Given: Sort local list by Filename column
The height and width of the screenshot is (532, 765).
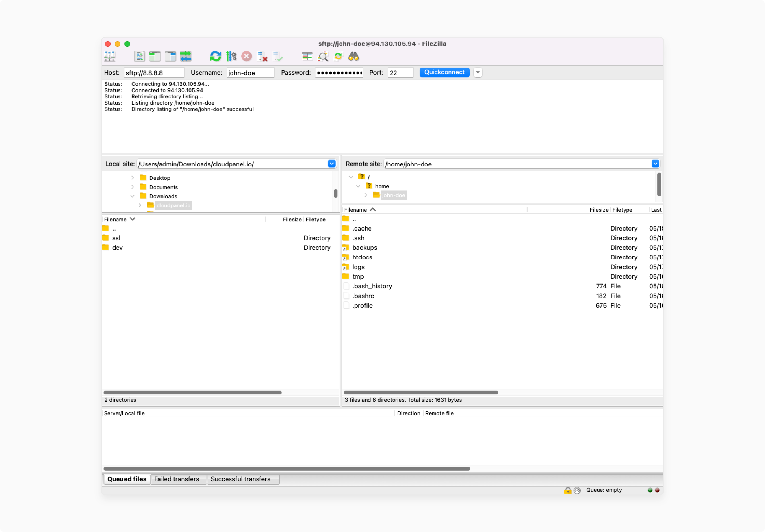Looking at the screenshot, I should [184, 219].
